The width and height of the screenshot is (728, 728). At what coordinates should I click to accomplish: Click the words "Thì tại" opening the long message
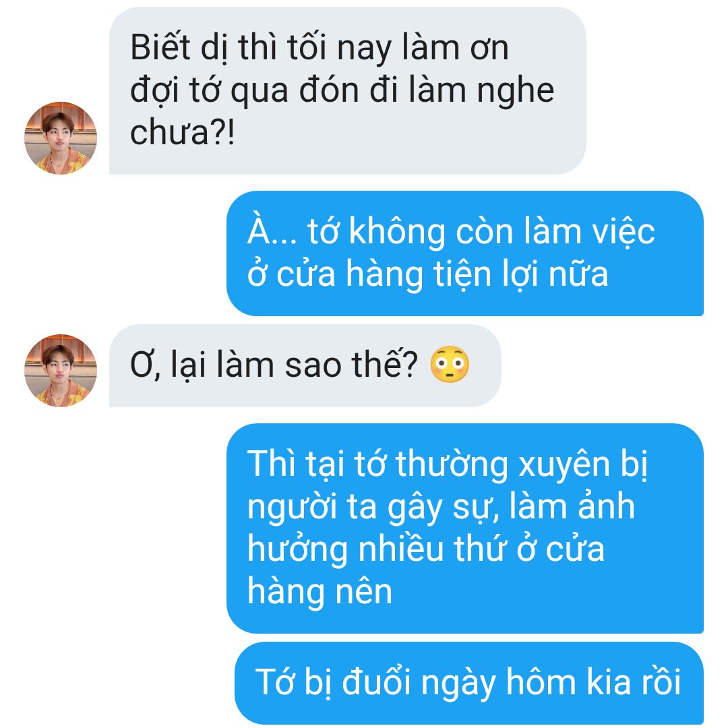coord(296,464)
